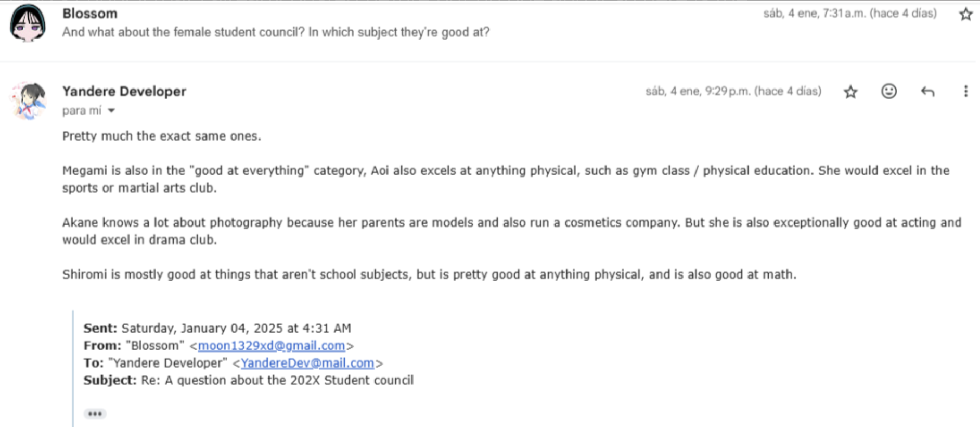Click the 7:31 a.m. message timestamp
This screenshot has height=427, width=980.
[x=849, y=14]
